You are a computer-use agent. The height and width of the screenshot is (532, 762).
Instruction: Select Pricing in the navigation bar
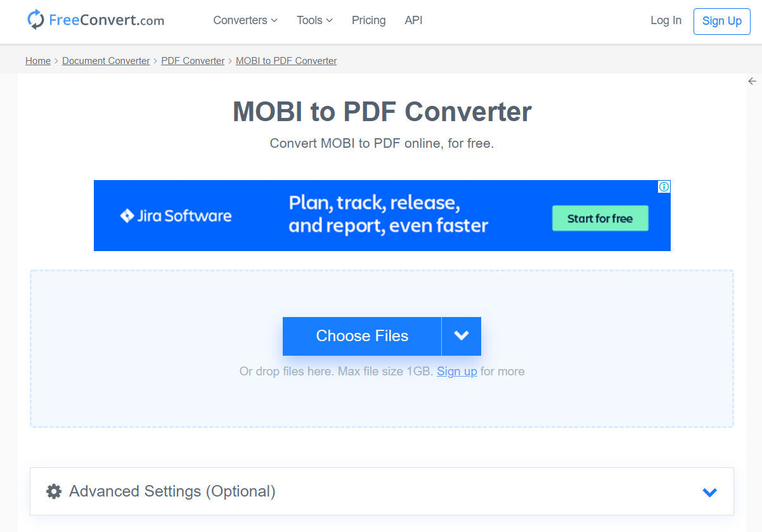tap(368, 20)
